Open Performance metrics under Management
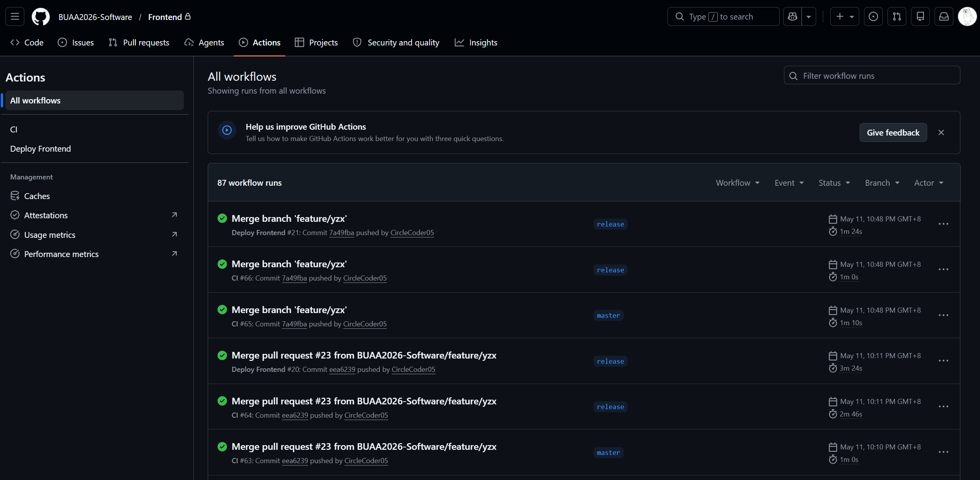 94,254
